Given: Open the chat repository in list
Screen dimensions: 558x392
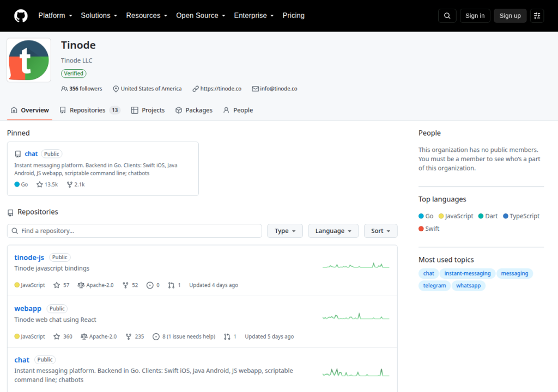Looking at the screenshot, I should coord(22,360).
